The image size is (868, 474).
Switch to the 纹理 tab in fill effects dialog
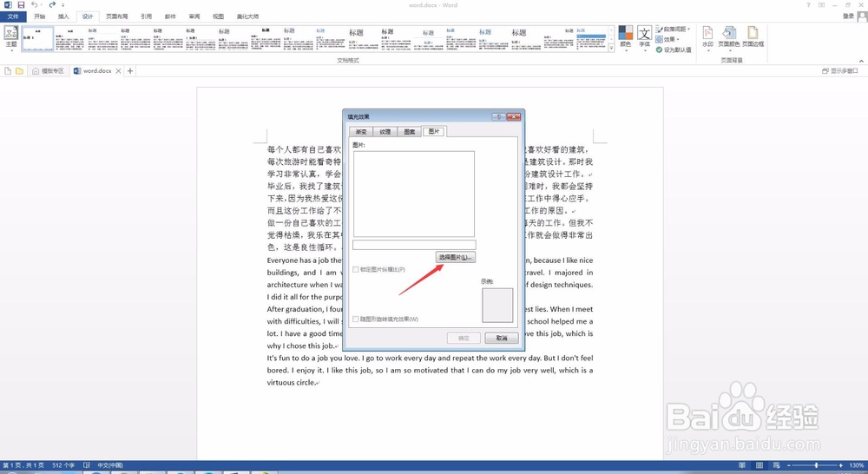385,132
